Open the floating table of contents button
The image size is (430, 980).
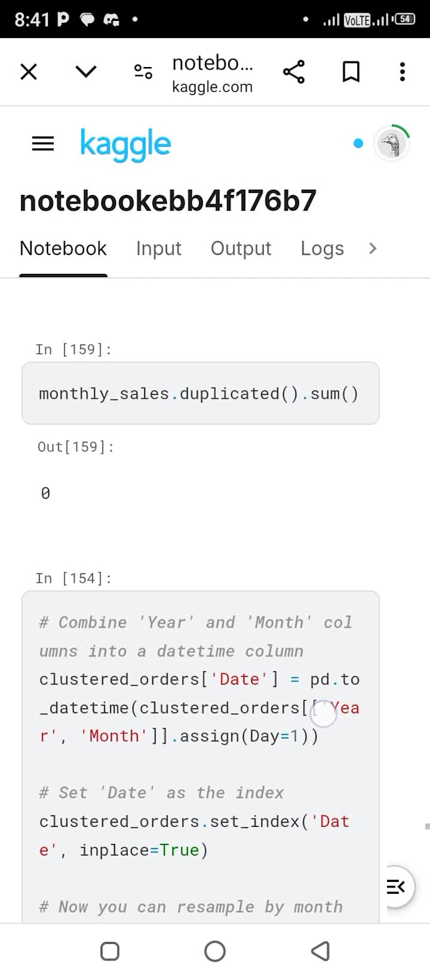[x=397, y=886]
